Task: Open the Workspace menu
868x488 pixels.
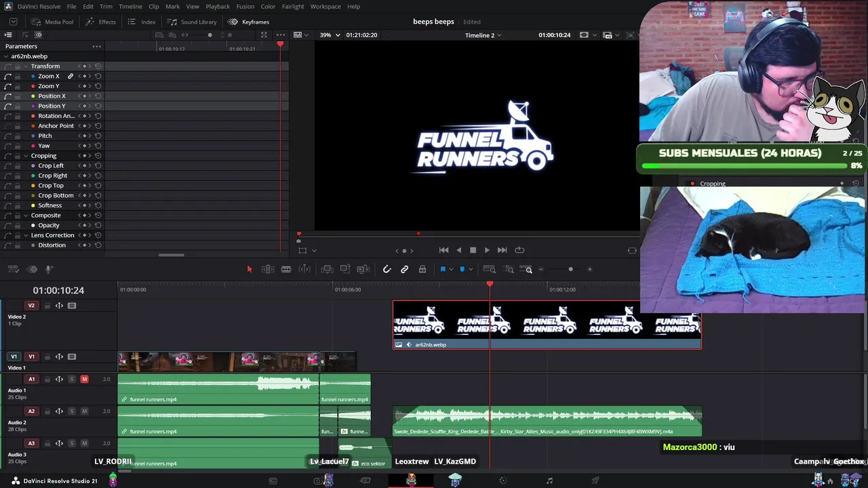Action: (x=325, y=7)
